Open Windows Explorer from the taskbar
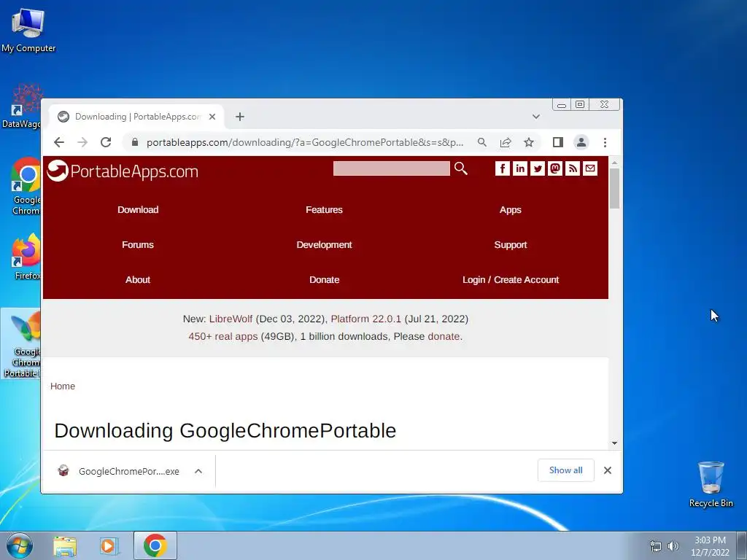Screen dimensions: 747x560 point(65,546)
